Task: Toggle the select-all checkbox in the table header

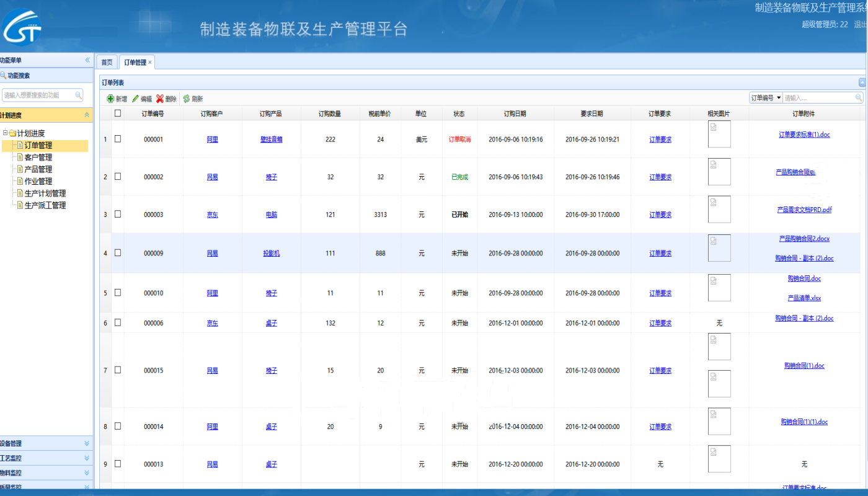Action: click(x=117, y=113)
